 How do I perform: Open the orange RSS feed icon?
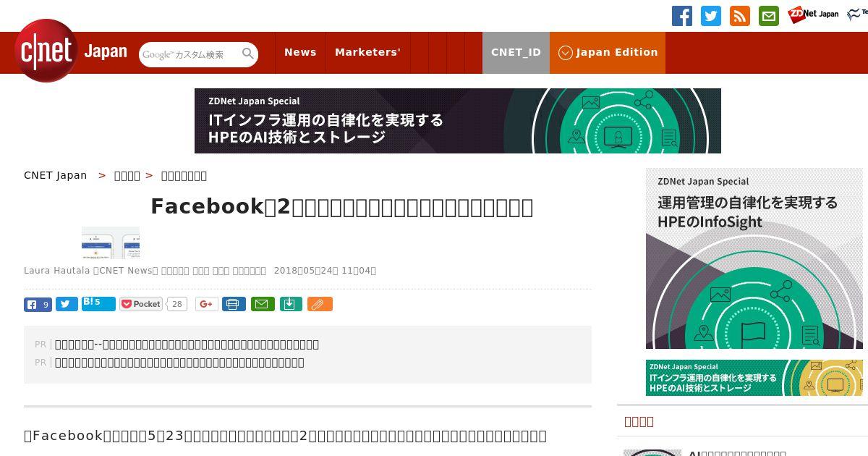point(740,16)
